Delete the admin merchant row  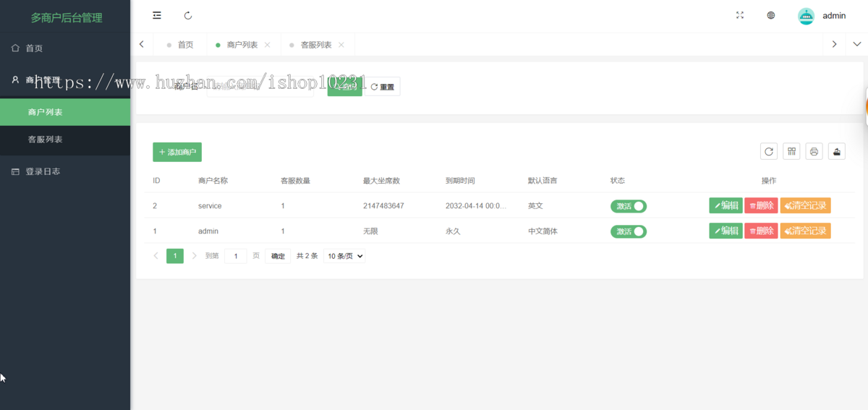click(761, 231)
